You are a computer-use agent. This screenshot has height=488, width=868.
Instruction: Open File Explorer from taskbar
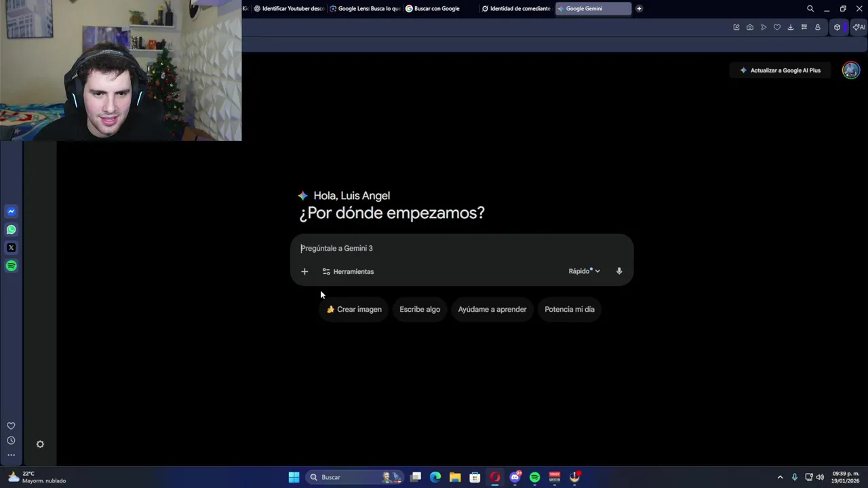pos(455,477)
